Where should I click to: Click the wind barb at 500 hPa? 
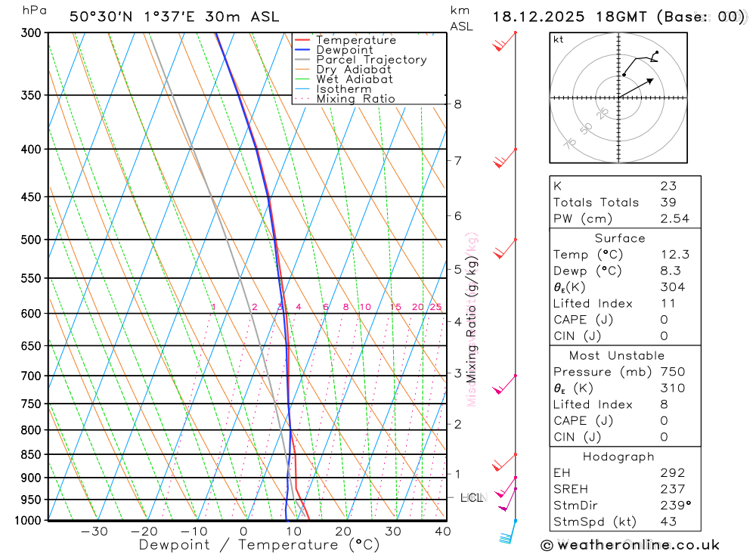504,249
